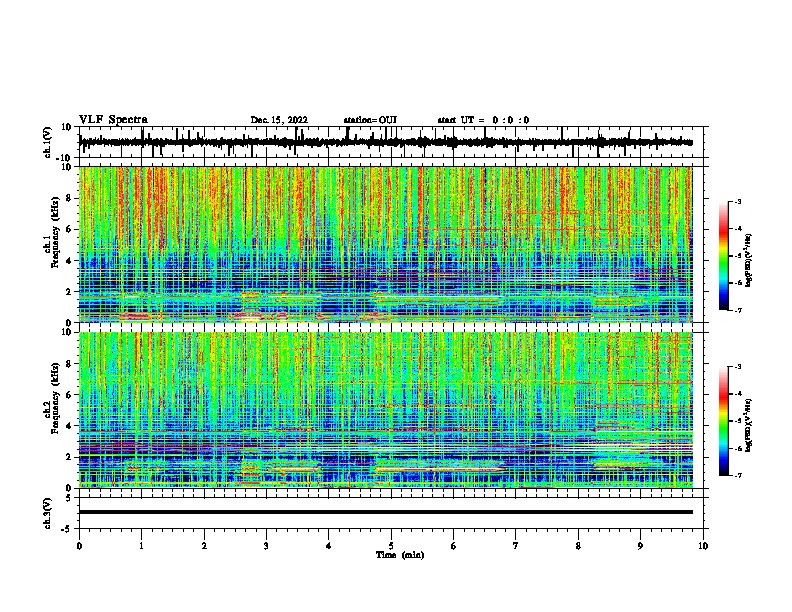Click the "station=OUI" header text
The image size is (792, 612).
coord(370,120)
